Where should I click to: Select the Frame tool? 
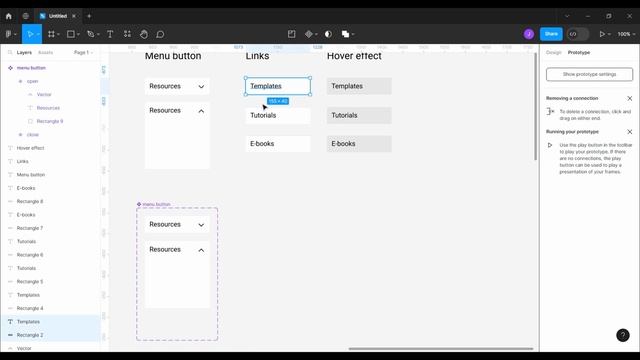point(51,34)
